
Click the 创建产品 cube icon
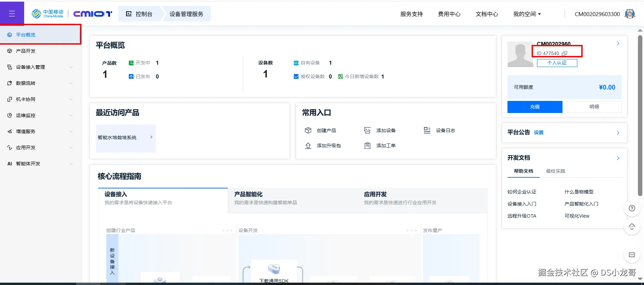pyautogui.click(x=308, y=130)
